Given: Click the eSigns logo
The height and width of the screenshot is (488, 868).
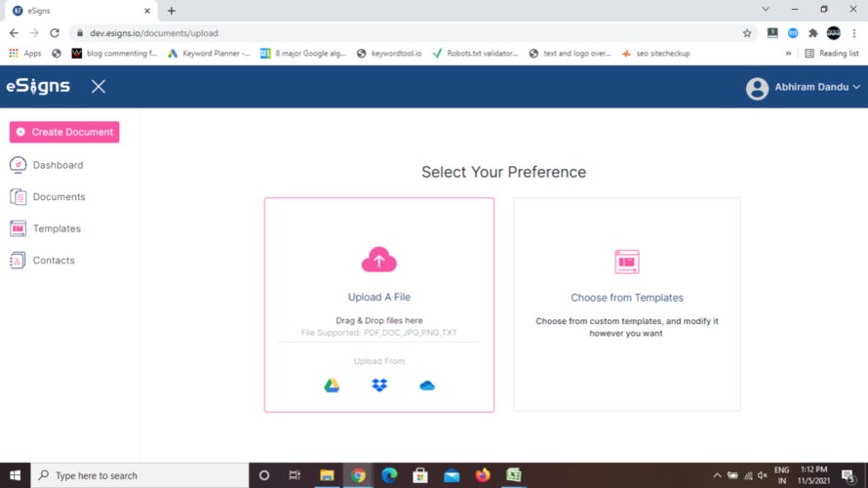Looking at the screenshot, I should (x=38, y=87).
